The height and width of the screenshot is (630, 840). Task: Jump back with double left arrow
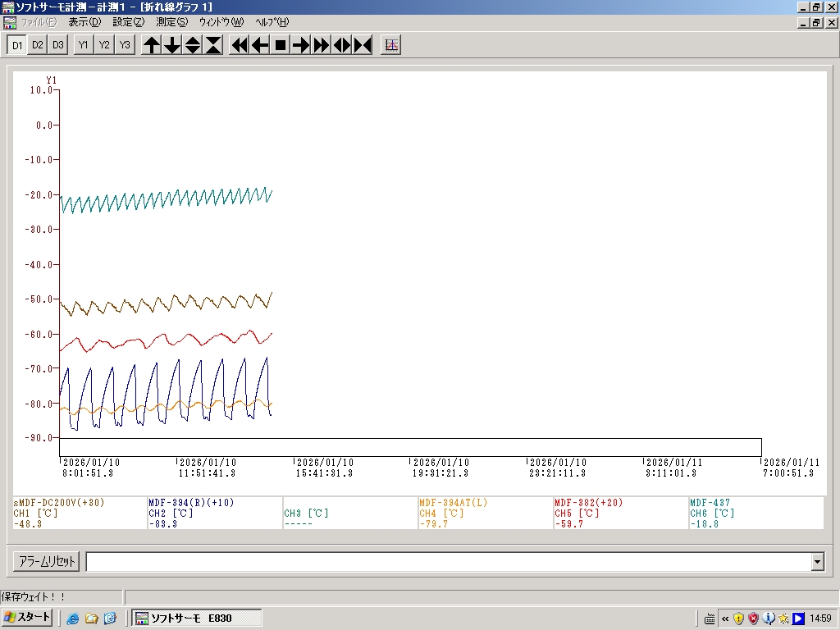240,45
